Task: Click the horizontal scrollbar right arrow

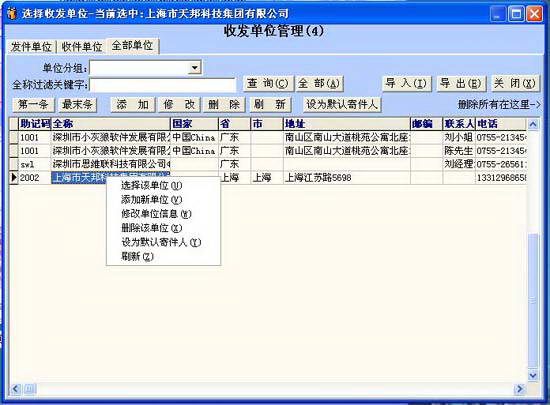Action: click(x=520, y=389)
